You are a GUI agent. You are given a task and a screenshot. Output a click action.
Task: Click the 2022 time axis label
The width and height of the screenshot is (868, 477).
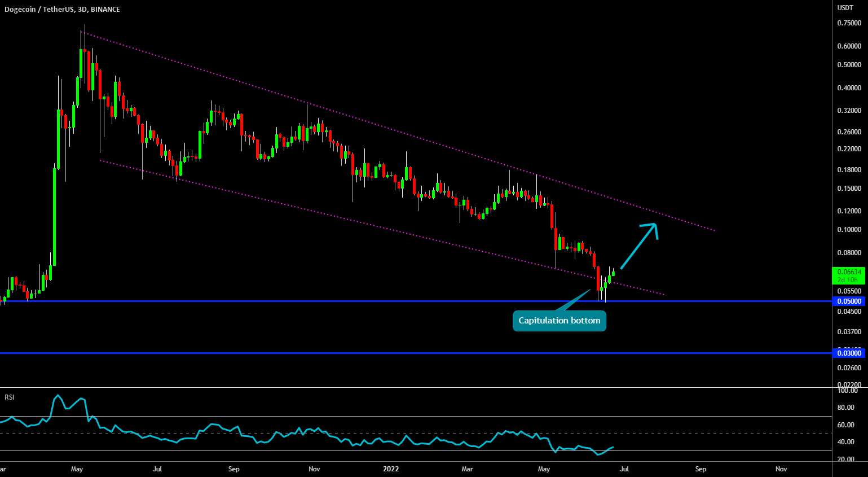tap(391, 469)
